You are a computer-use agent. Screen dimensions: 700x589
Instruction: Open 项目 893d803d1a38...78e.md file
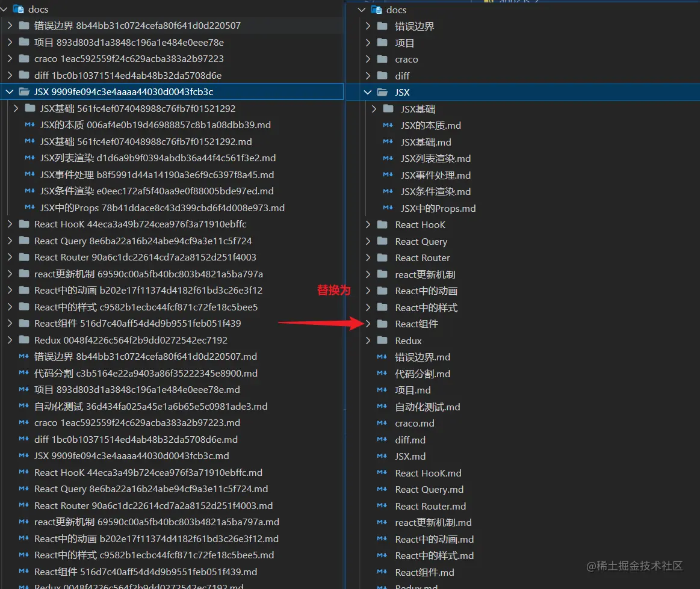coord(137,389)
